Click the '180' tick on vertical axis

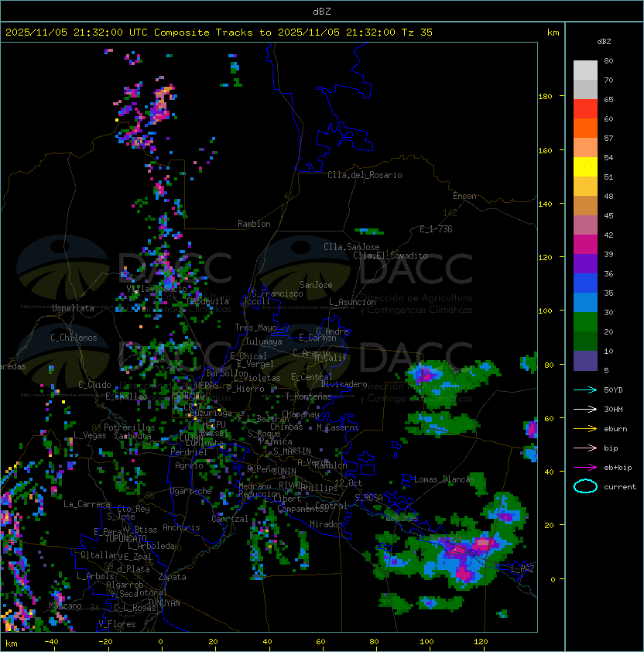click(x=545, y=97)
